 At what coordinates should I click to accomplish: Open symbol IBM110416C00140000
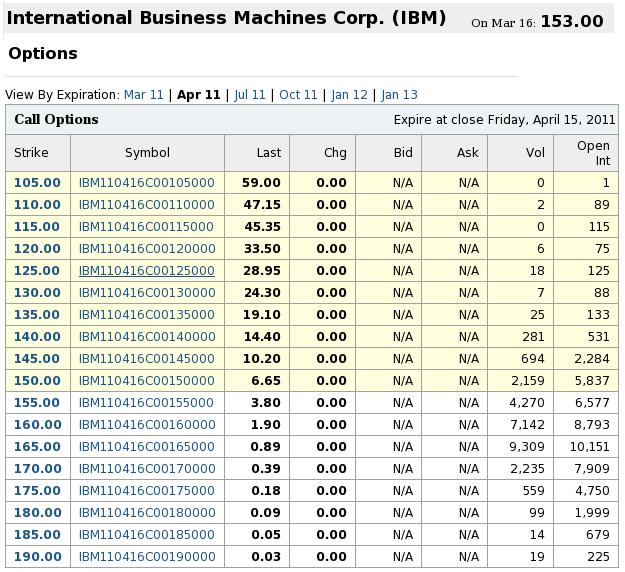click(x=147, y=336)
